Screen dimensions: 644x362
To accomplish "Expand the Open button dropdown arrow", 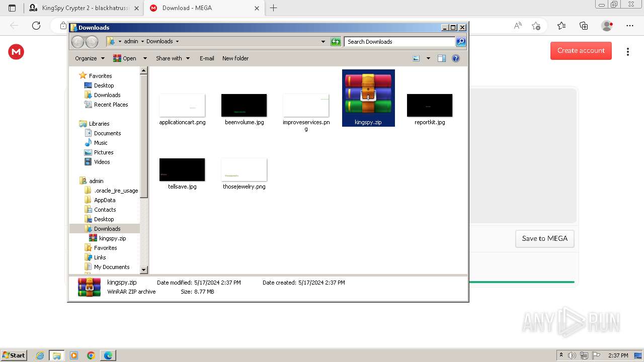I will coord(145,58).
